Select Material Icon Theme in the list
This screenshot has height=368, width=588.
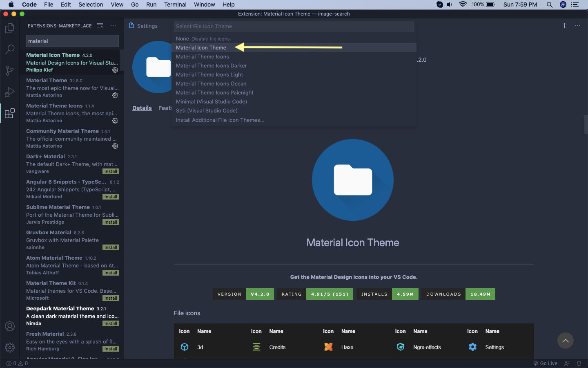pos(294,47)
